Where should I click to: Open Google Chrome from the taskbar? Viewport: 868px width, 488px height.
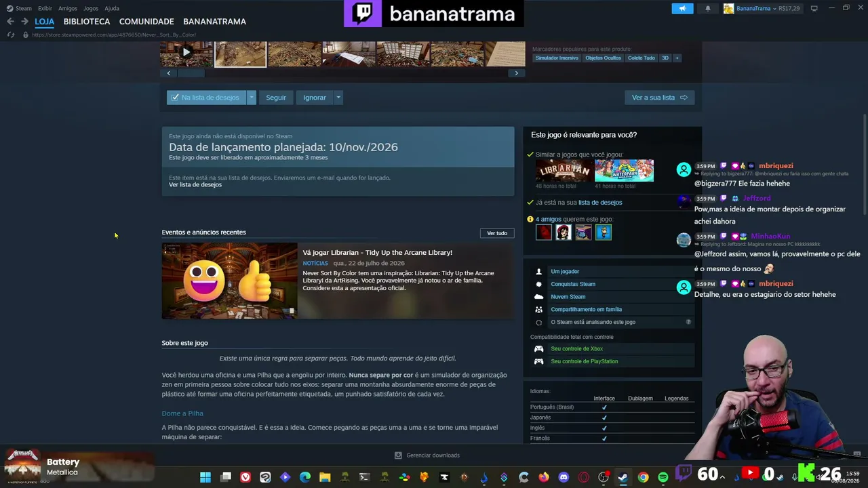tap(643, 477)
